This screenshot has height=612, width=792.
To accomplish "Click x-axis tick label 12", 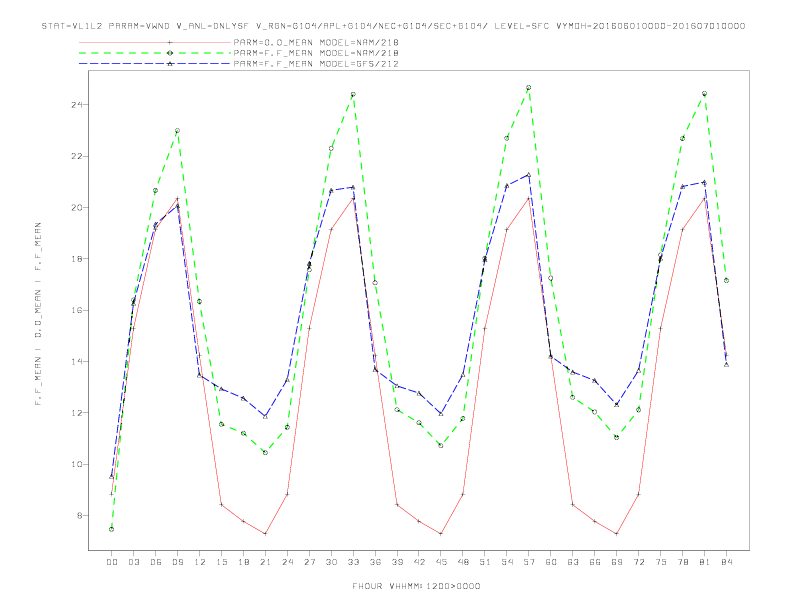I will pos(200,562).
